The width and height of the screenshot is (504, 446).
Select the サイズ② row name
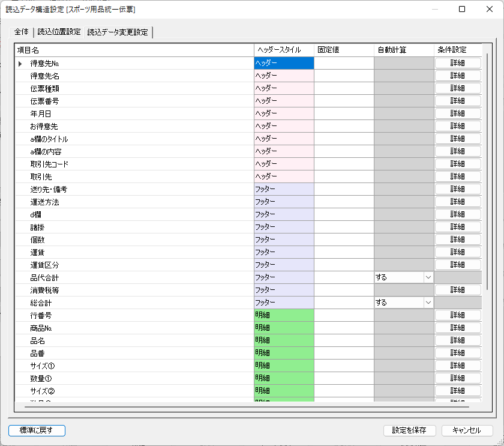click(43, 391)
